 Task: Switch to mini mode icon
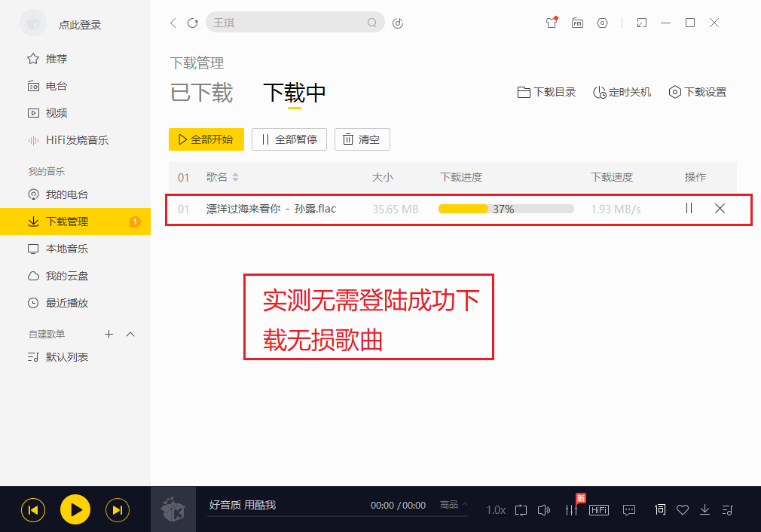point(642,23)
